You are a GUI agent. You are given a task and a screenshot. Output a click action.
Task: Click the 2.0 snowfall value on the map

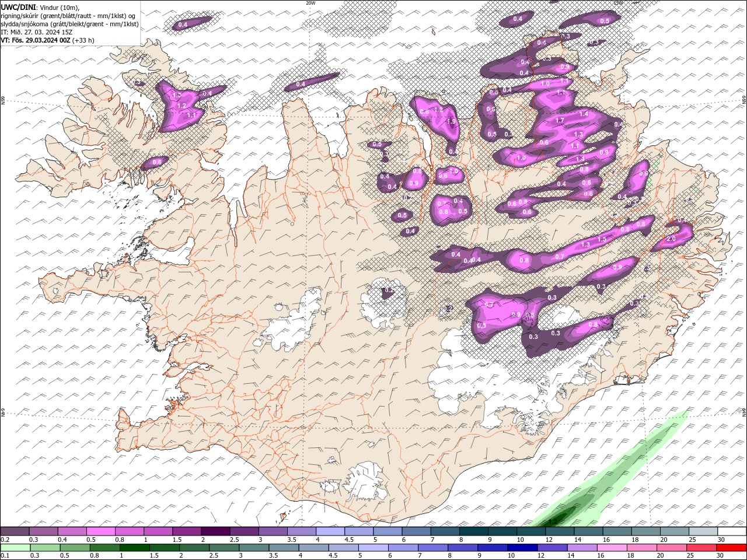click(x=671, y=239)
